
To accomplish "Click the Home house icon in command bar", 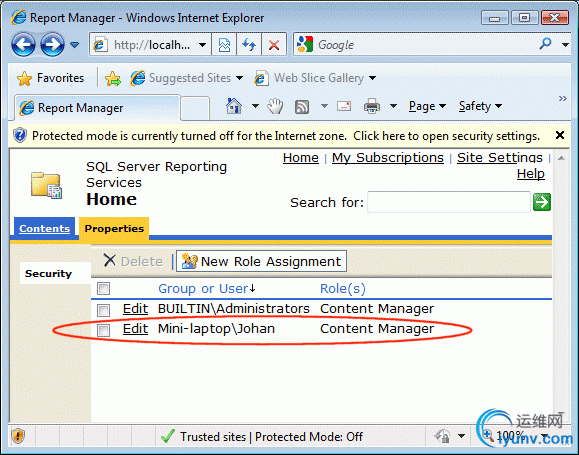I will 234,106.
